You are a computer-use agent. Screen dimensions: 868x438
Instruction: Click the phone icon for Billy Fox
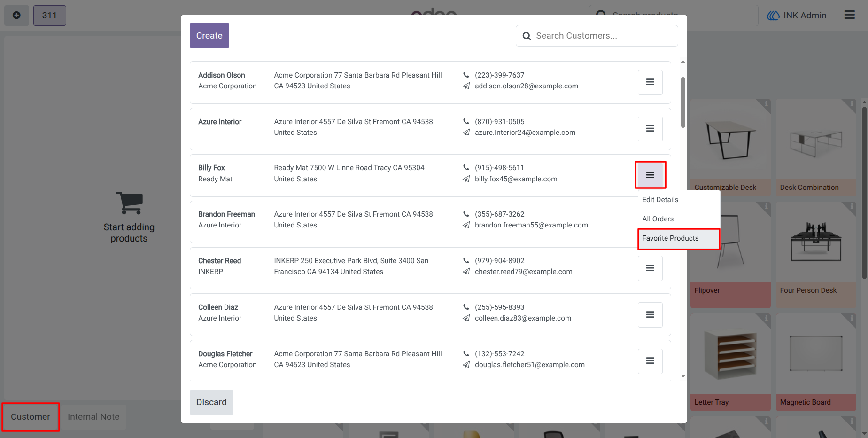pos(466,167)
